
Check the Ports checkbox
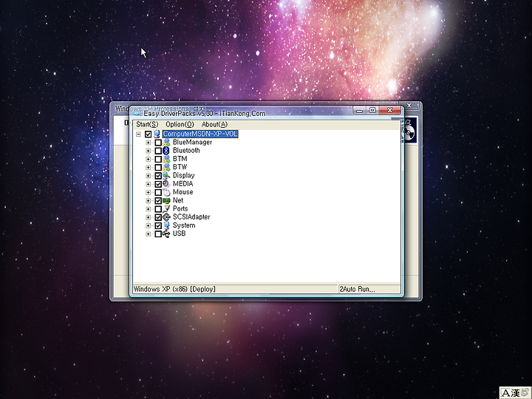158,209
